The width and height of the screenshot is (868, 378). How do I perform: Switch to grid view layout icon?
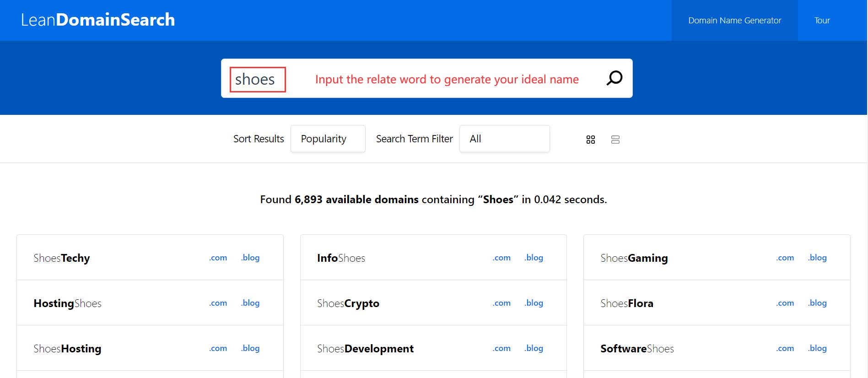coord(591,140)
